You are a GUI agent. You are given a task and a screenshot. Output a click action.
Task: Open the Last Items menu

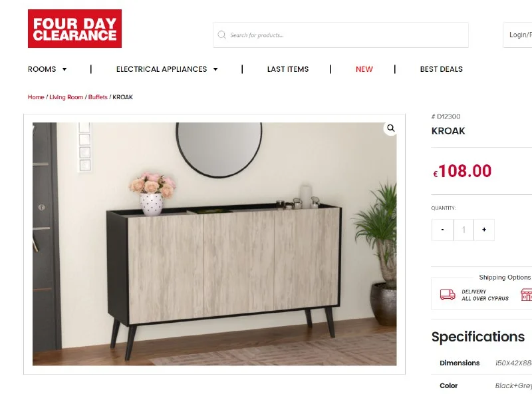pyautogui.click(x=288, y=69)
